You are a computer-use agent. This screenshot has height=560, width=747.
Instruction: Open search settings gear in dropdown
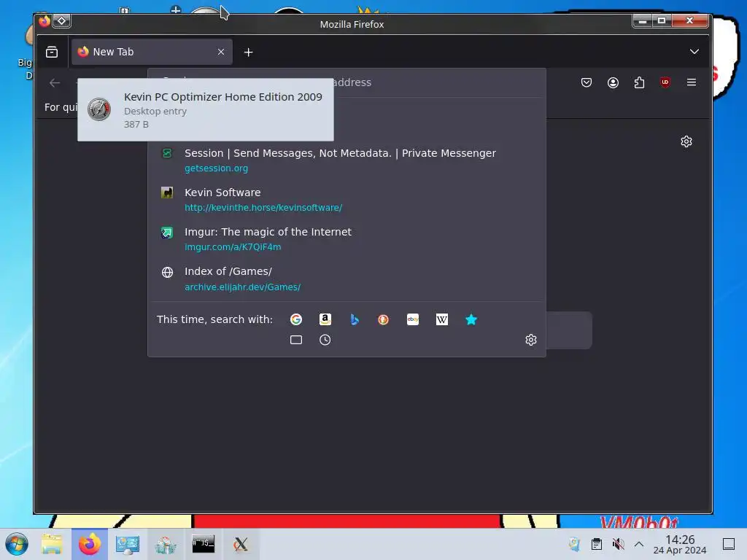coord(531,340)
